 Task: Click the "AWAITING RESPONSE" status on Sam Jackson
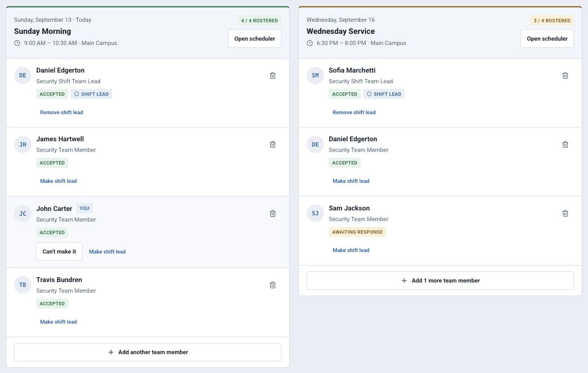point(357,232)
